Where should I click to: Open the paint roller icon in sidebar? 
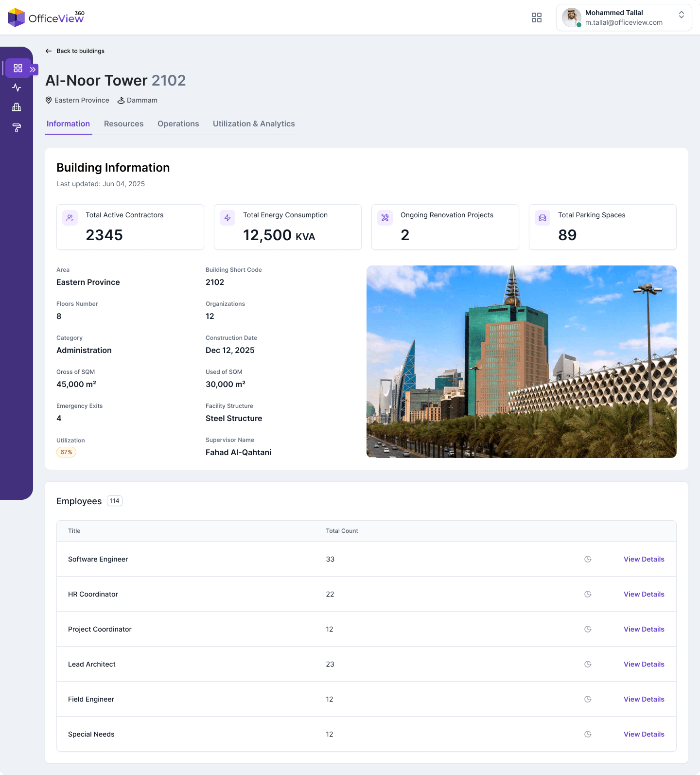pos(17,128)
